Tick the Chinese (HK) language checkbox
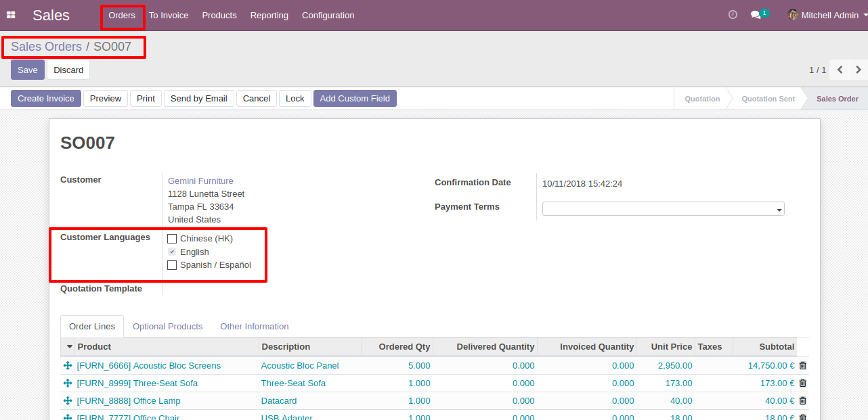Screen dimensions: 868x420 coord(172,239)
